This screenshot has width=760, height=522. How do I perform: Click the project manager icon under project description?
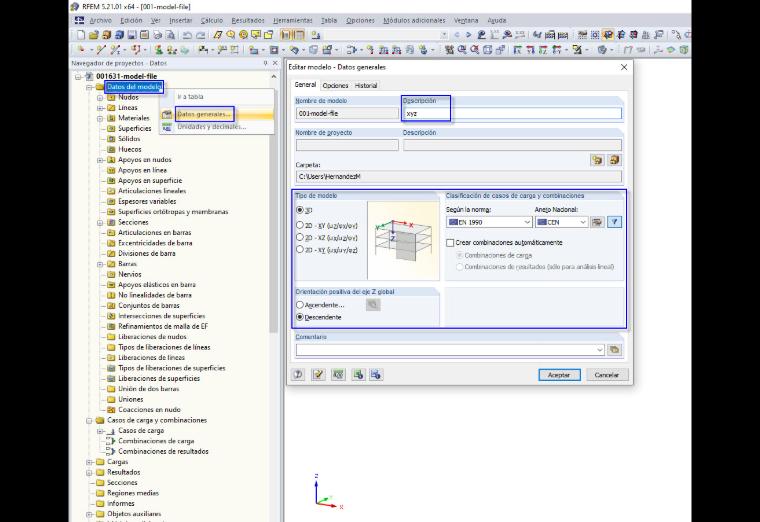597,160
